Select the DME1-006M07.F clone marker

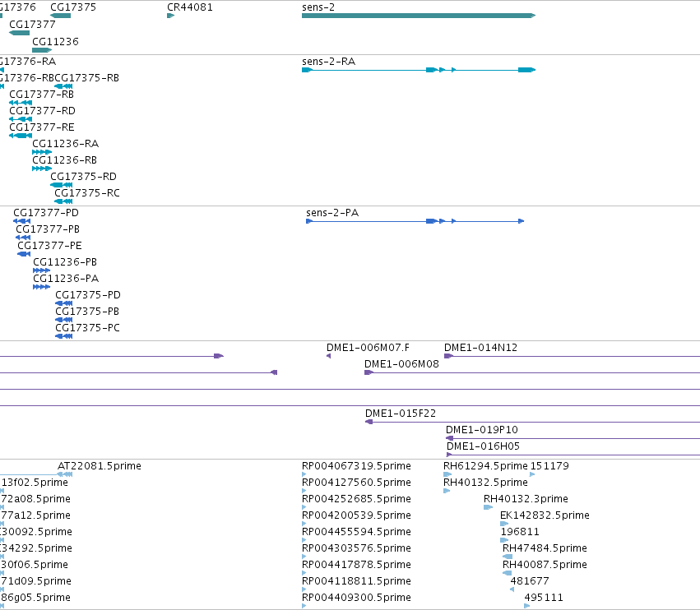(328, 356)
